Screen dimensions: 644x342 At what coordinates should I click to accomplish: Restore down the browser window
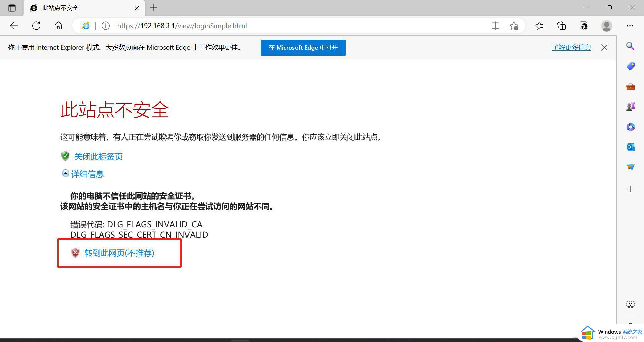point(609,8)
